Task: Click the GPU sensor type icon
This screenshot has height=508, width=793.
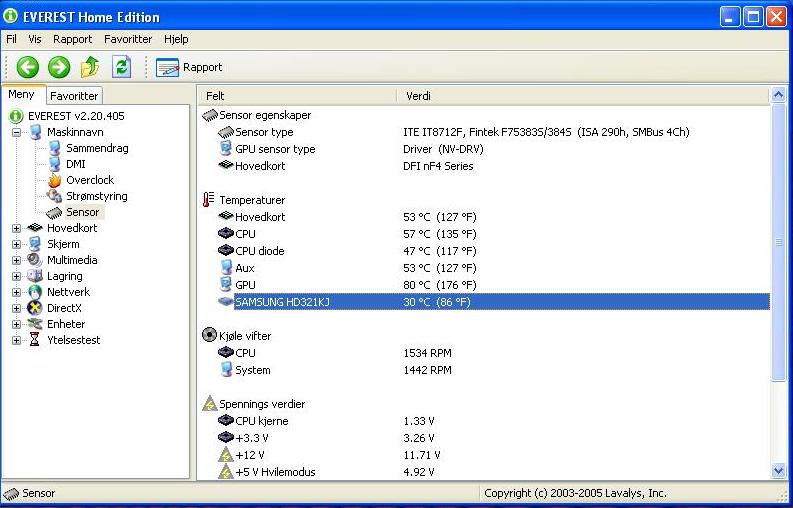Action: point(226,149)
